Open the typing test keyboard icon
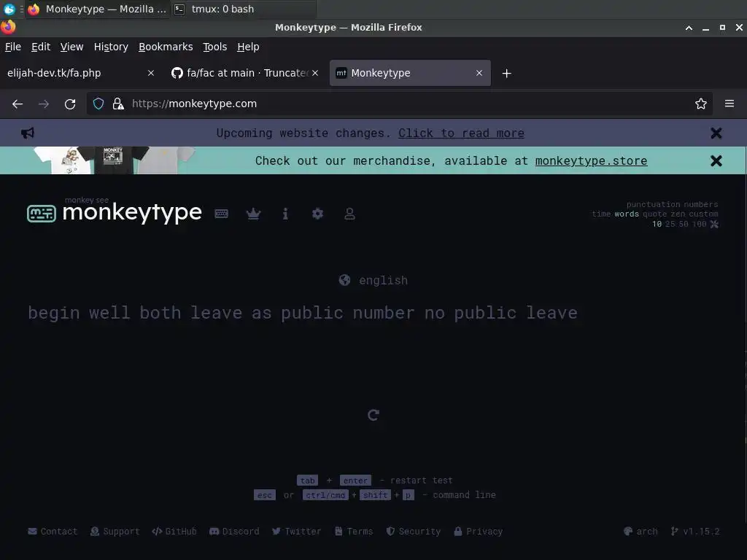 click(x=222, y=214)
